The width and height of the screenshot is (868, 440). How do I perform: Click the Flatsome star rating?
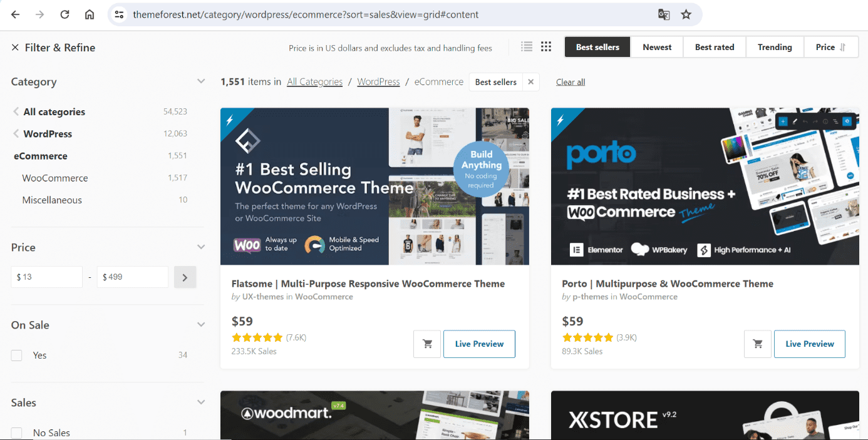(x=257, y=338)
